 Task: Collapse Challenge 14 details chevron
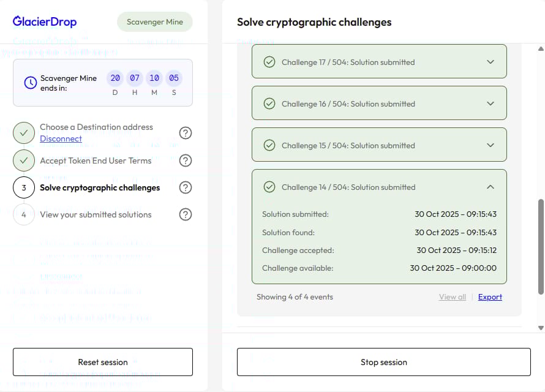point(490,187)
